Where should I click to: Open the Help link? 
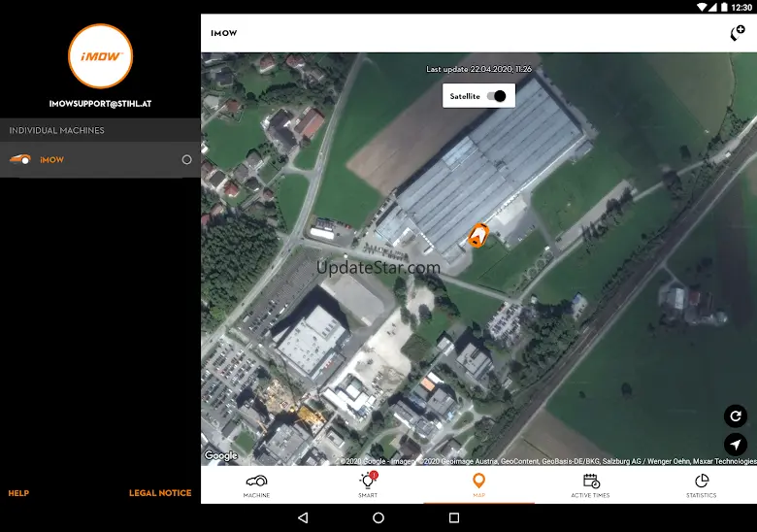pos(18,493)
